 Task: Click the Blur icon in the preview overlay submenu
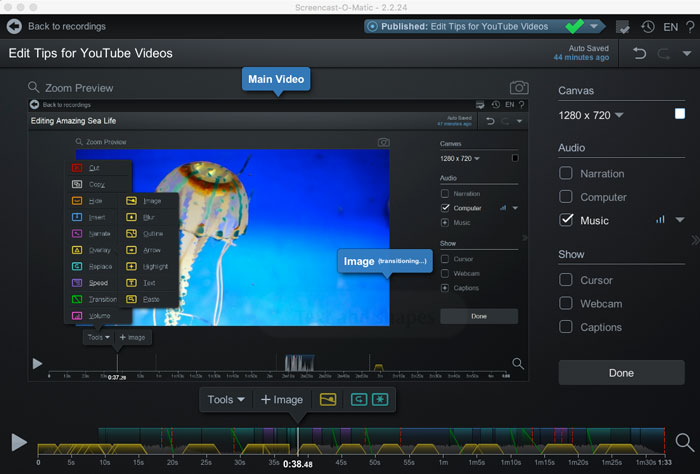click(131, 217)
